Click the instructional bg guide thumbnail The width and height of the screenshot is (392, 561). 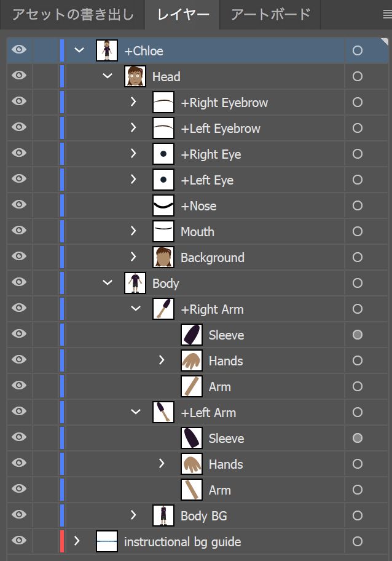click(x=106, y=541)
